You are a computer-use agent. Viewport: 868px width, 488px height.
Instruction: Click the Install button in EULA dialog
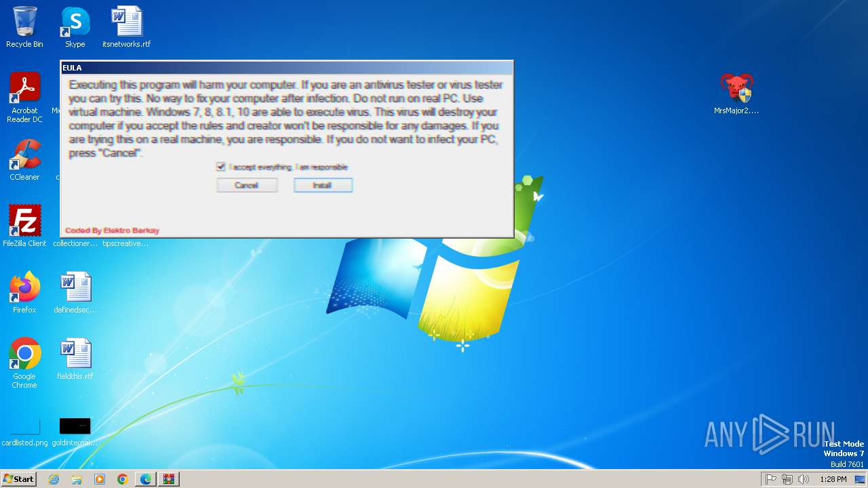click(323, 185)
